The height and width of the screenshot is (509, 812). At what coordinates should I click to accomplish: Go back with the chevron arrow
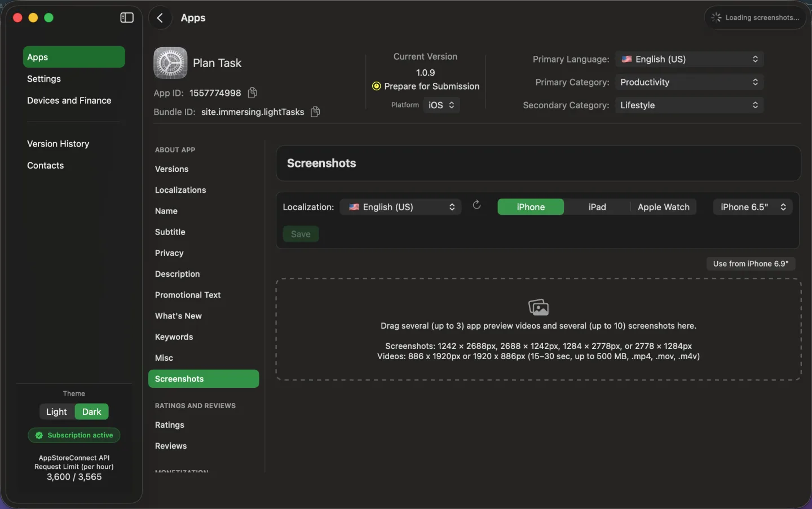(160, 18)
